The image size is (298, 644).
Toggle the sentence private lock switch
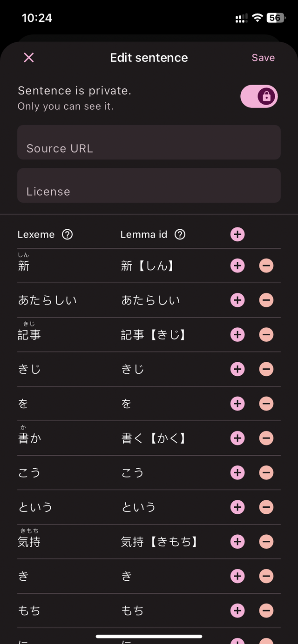tap(259, 97)
